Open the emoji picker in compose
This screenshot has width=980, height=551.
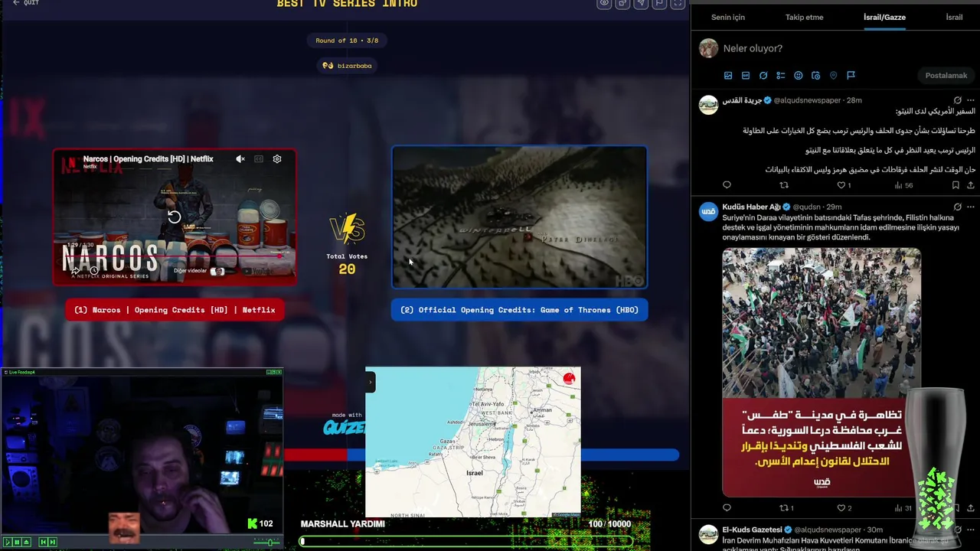(799, 76)
